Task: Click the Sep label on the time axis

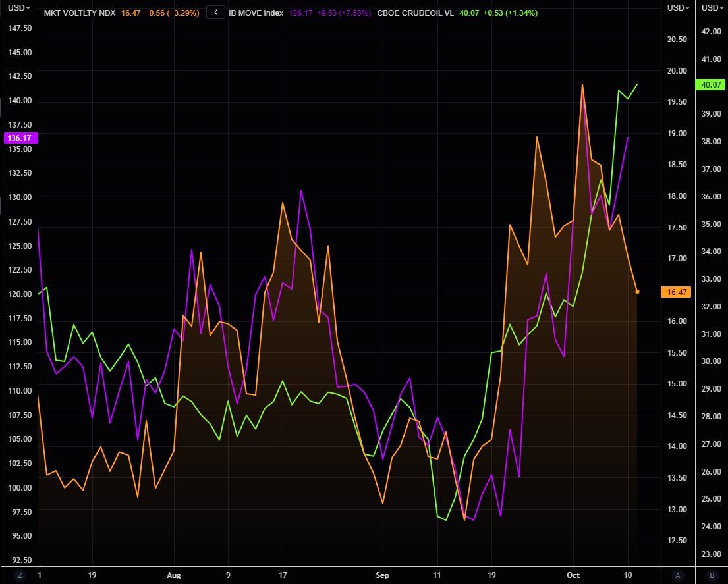Action: 382,575
